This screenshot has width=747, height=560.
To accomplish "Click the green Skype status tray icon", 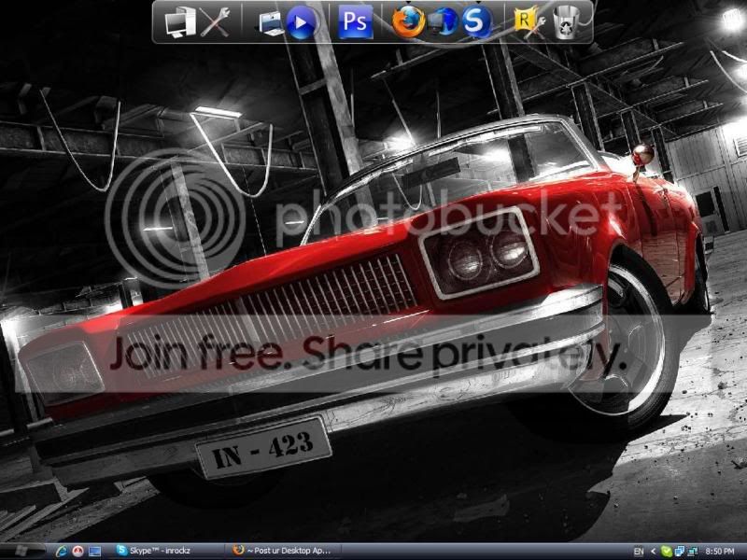I will pyautogui.click(x=667, y=552).
